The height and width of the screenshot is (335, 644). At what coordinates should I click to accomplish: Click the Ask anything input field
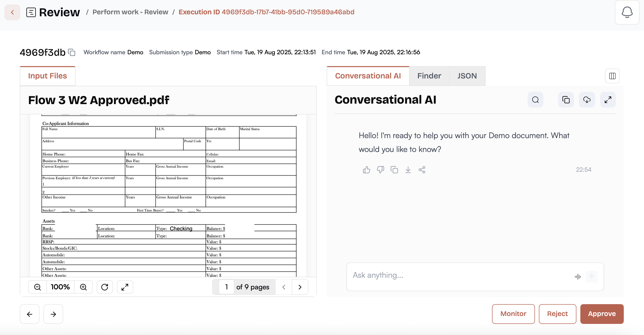coord(460,276)
